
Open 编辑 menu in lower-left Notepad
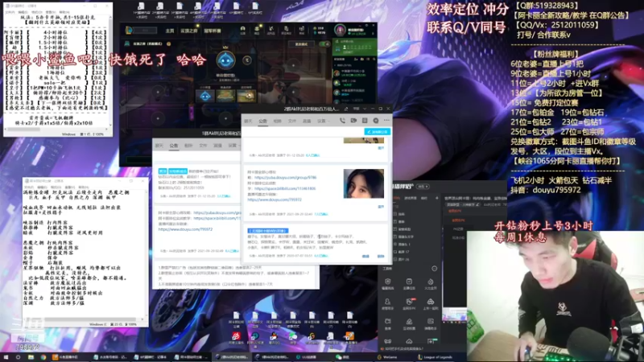(x=43, y=187)
